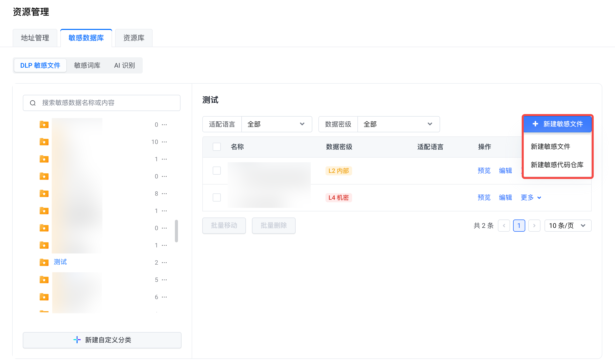Viewport: 615px width, 364px height.
Task: Click 编辑 in the L2 内部 row
Action: point(505,171)
